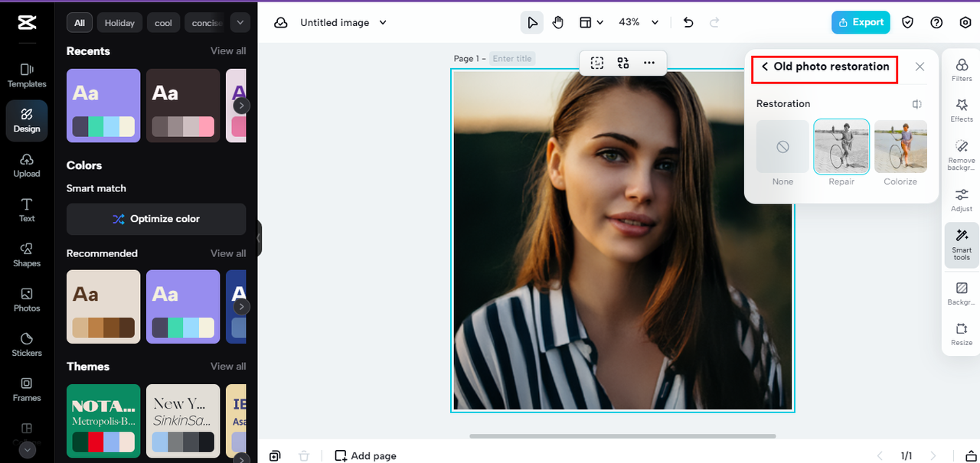
Task: Open the settings hexagon icon
Action: pyautogui.click(x=965, y=22)
